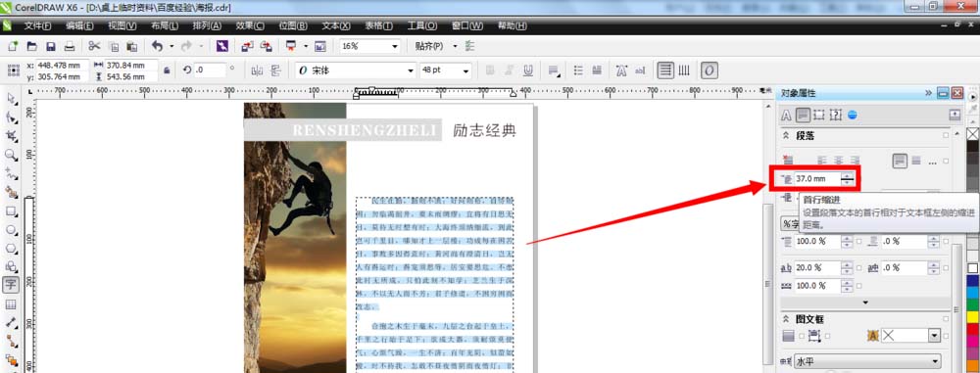Edit the rotation angle field
Screen dimensions: 980x373
coord(210,70)
